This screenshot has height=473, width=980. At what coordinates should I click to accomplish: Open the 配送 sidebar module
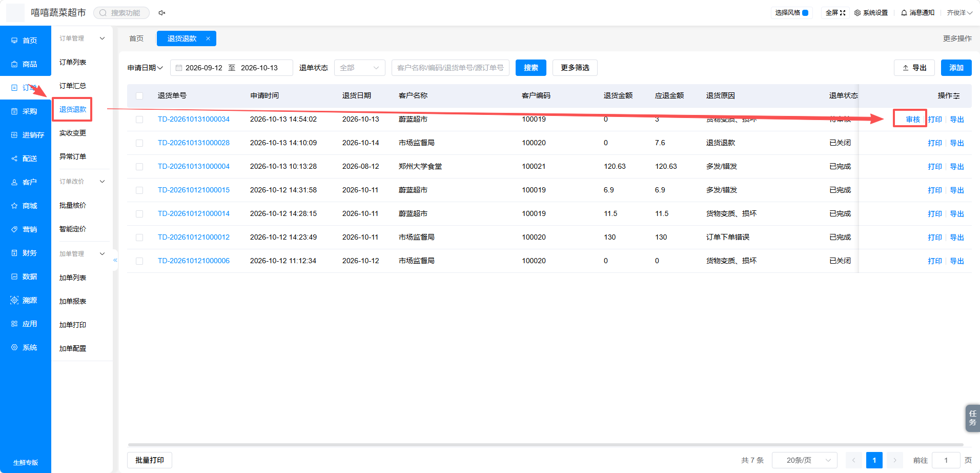(25, 159)
